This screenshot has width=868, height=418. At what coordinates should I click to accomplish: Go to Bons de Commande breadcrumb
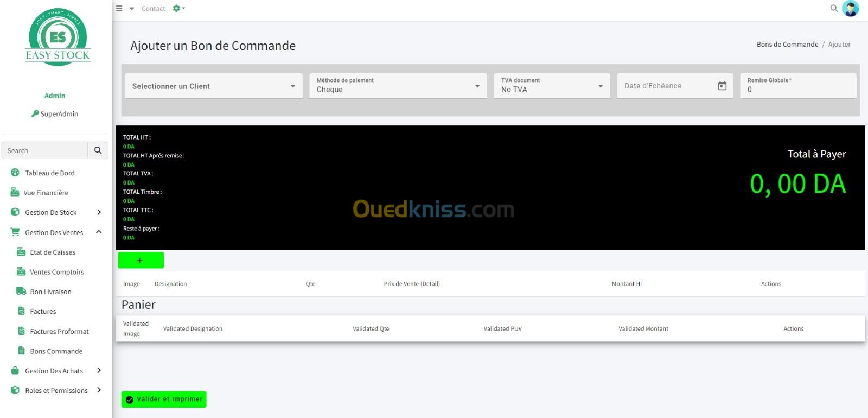[x=787, y=45]
